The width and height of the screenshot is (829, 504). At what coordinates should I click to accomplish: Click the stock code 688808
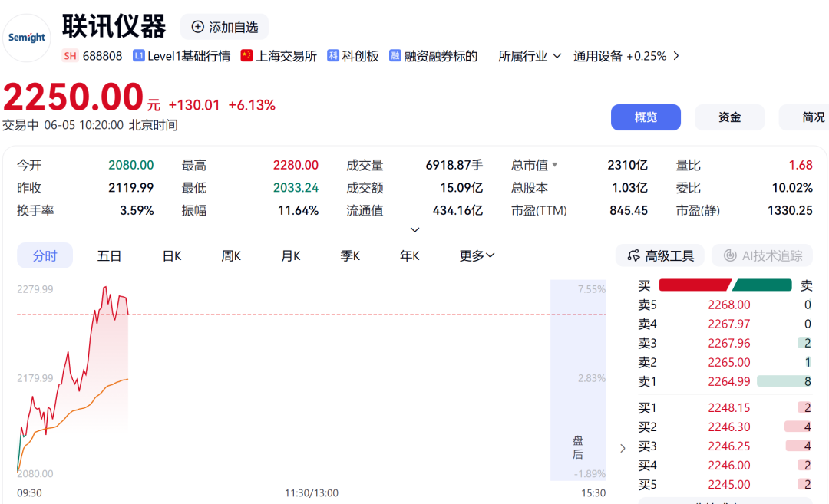coord(103,56)
